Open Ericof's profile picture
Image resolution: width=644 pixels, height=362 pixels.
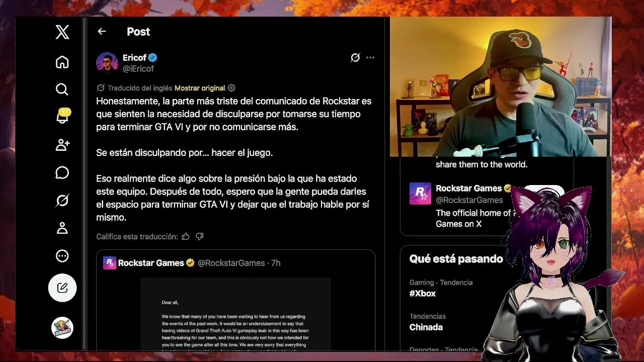tap(107, 63)
